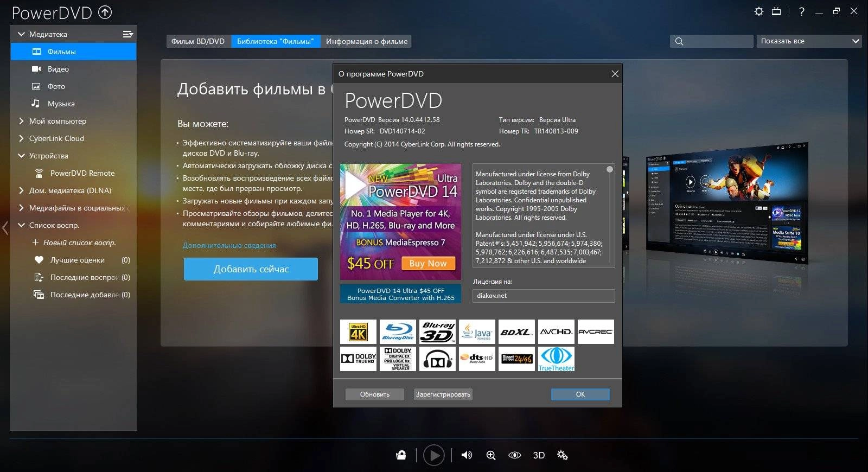Open Дополнительные сведения link

[229, 245]
